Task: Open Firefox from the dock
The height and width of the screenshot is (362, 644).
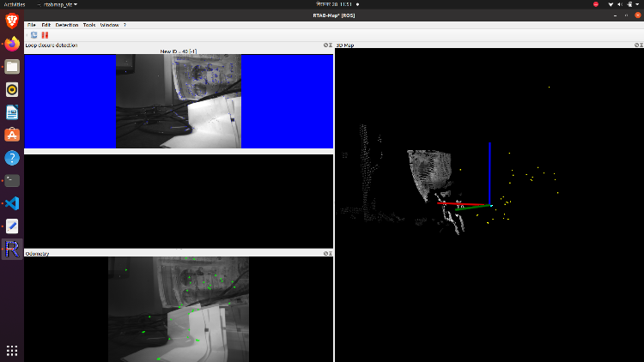Action: [12, 43]
